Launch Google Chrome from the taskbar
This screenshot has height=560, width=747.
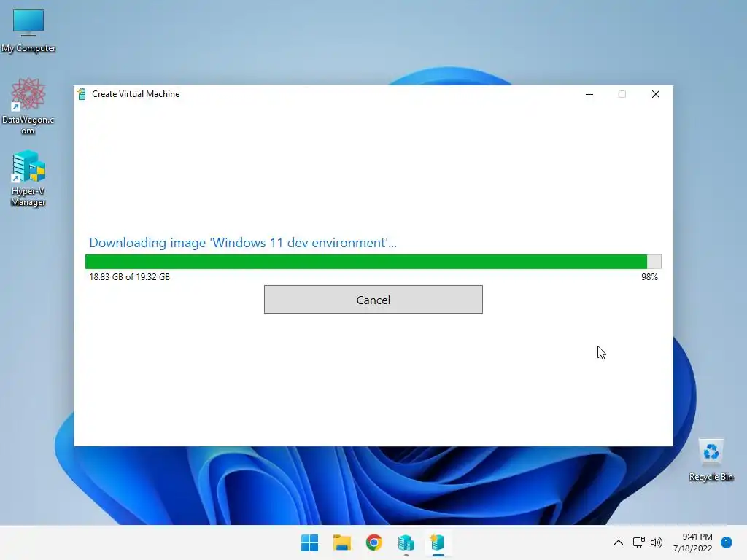coord(374,542)
